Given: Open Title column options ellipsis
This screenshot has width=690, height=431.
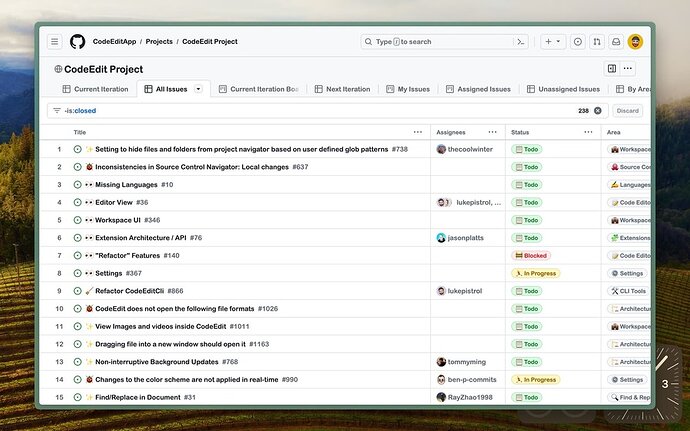Looking at the screenshot, I should point(418,132).
